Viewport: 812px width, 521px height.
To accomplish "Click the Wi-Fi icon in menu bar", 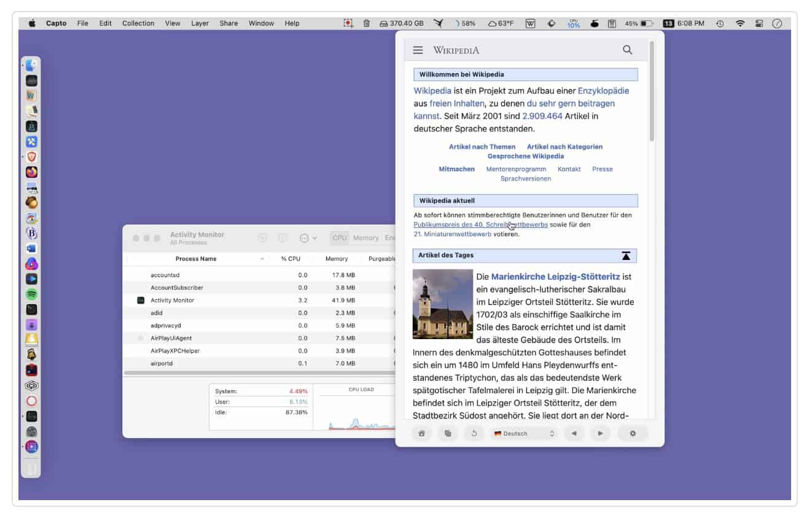I will (x=740, y=23).
